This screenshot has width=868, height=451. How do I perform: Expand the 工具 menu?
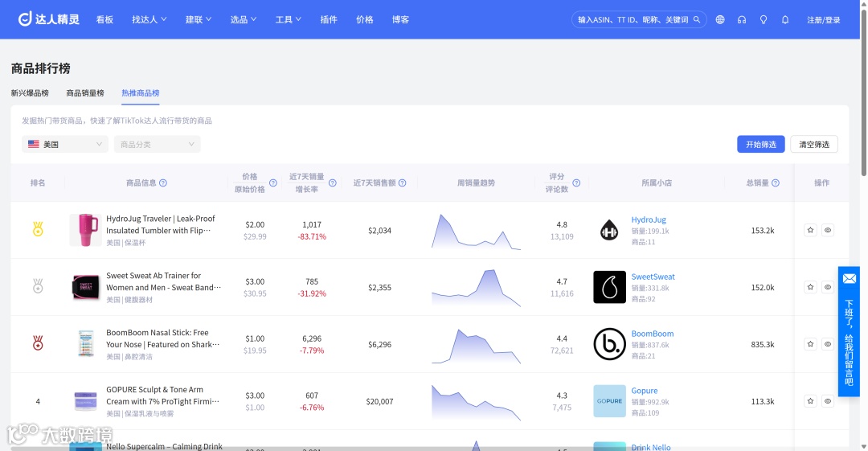click(x=288, y=19)
